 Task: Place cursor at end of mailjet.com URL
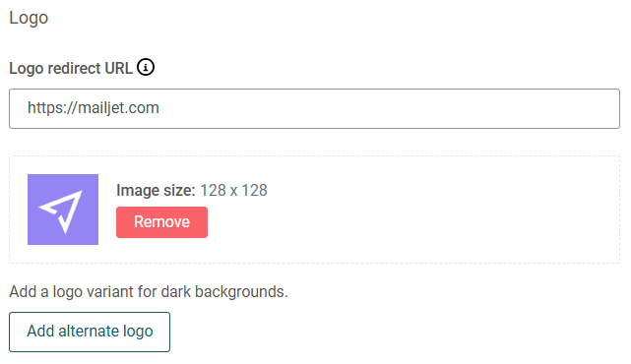click(159, 108)
